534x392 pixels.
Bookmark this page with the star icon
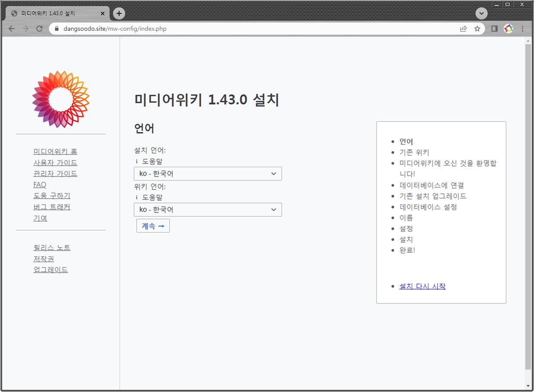tap(477, 29)
